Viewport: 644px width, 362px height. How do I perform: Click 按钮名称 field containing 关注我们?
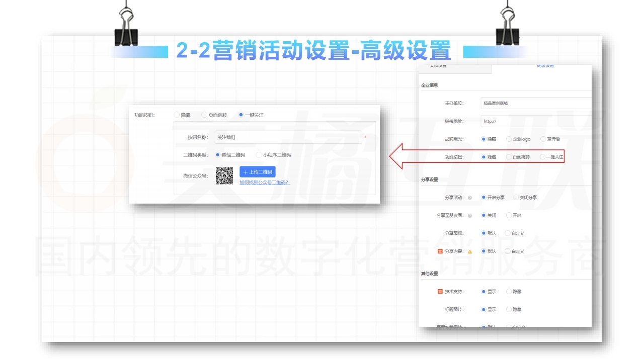tap(288, 137)
